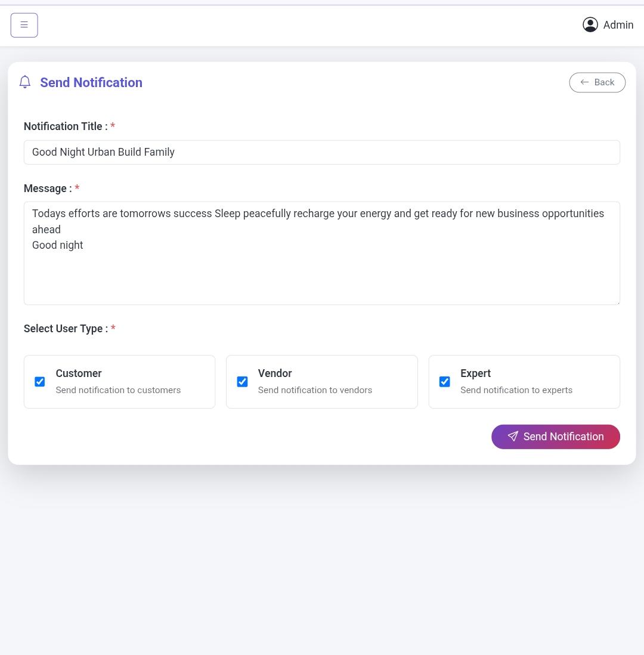Submit with the Send Notification button text
The image size is (644, 655).
(563, 437)
